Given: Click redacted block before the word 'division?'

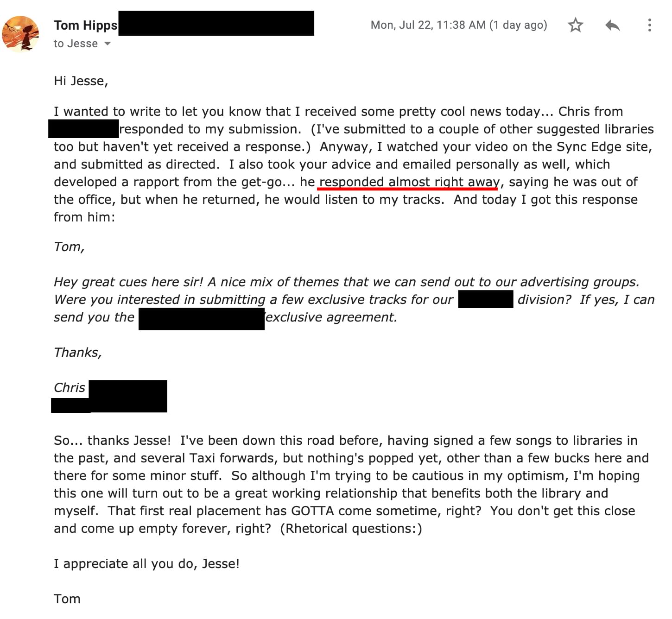Looking at the screenshot, I should (486, 299).
